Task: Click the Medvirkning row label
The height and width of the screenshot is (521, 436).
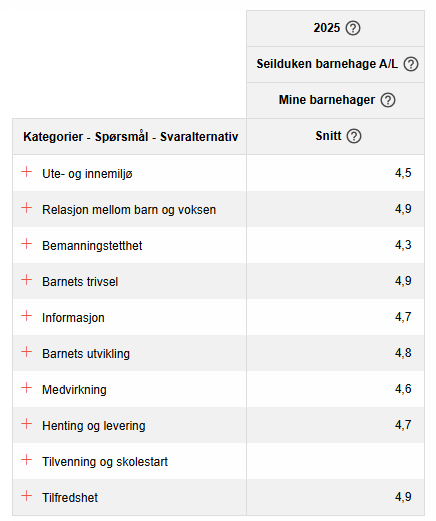Action: click(x=74, y=390)
